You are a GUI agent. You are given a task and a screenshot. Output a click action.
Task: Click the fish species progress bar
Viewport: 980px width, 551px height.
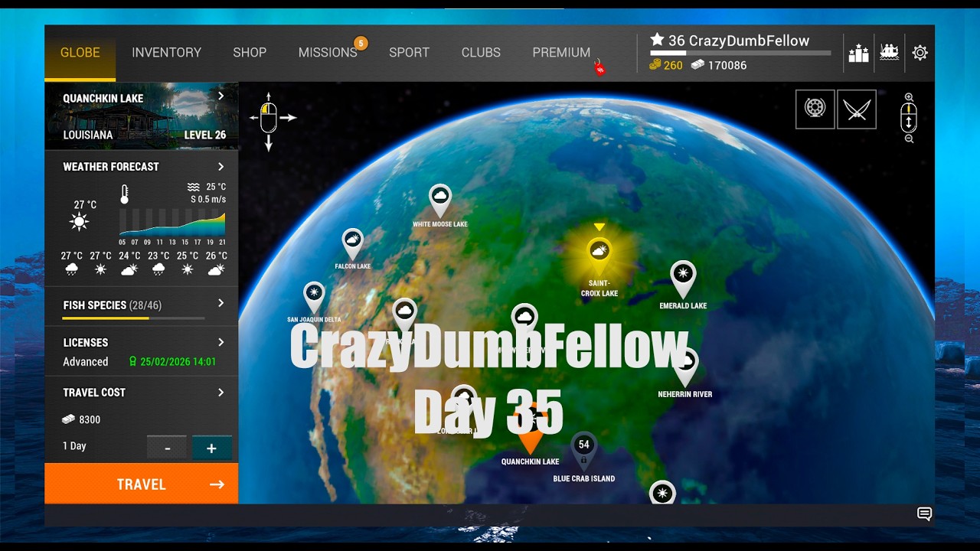[133, 318]
